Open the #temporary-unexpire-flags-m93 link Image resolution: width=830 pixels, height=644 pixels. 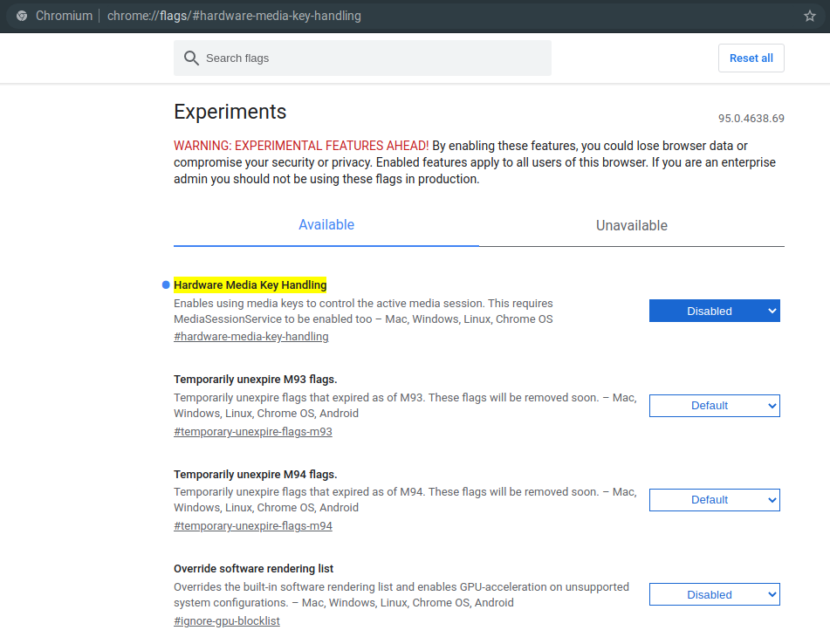pos(253,432)
